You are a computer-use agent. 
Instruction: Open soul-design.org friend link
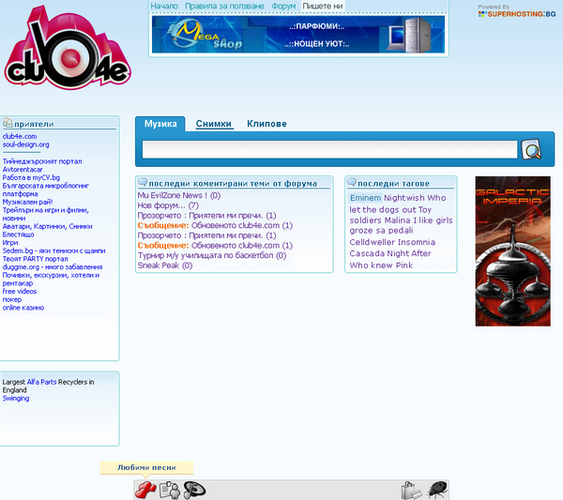26,145
